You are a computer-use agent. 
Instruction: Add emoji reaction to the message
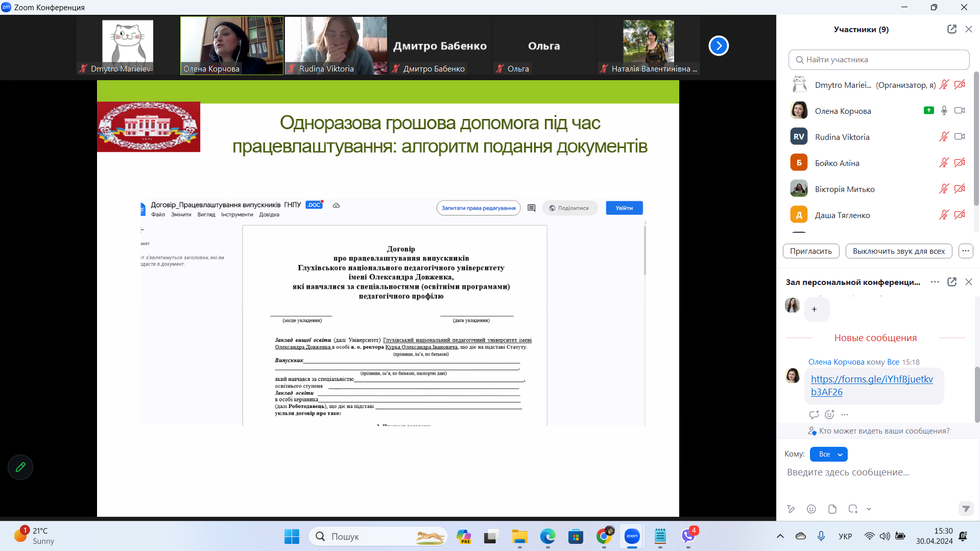click(x=830, y=415)
